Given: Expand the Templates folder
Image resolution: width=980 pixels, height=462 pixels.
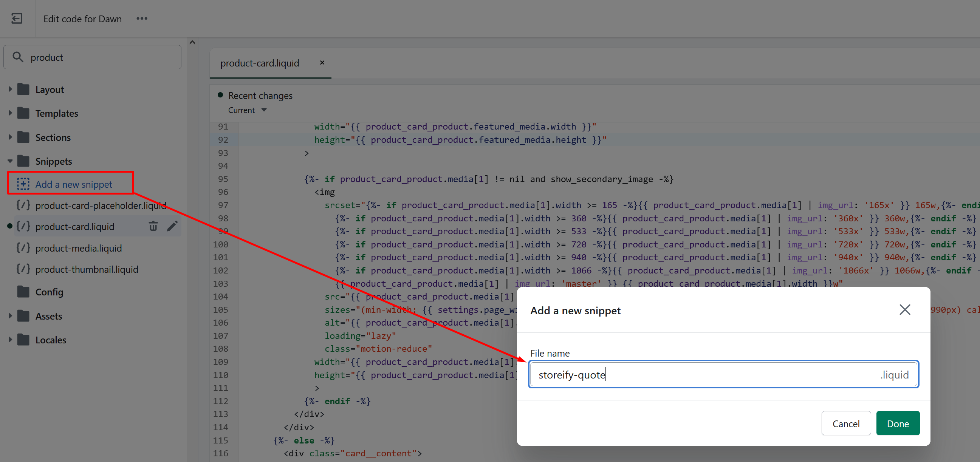Looking at the screenshot, I should [x=10, y=113].
